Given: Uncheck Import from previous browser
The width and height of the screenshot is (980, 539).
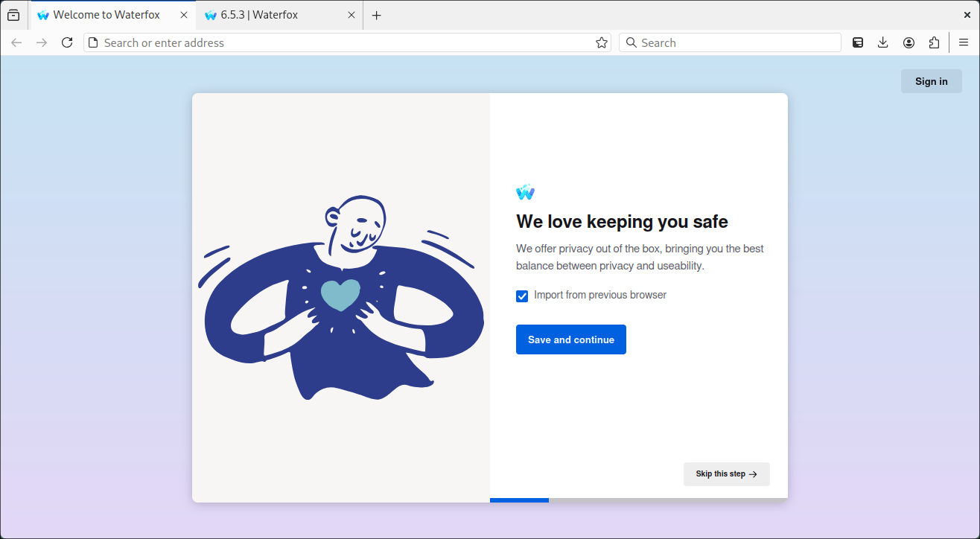Looking at the screenshot, I should 522,296.
